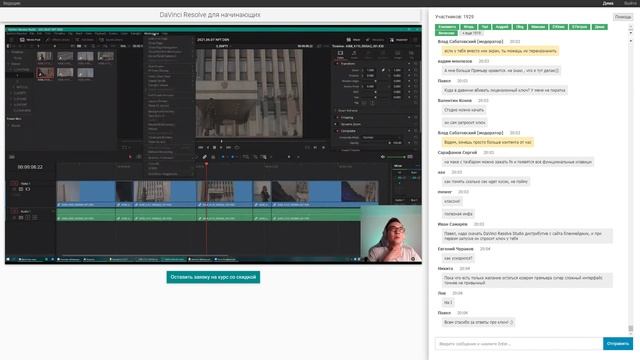The height and width of the screenshot is (360, 640).
Task: Disable the Video 1 track
Action: pyautogui.click(x=28, y=189)
